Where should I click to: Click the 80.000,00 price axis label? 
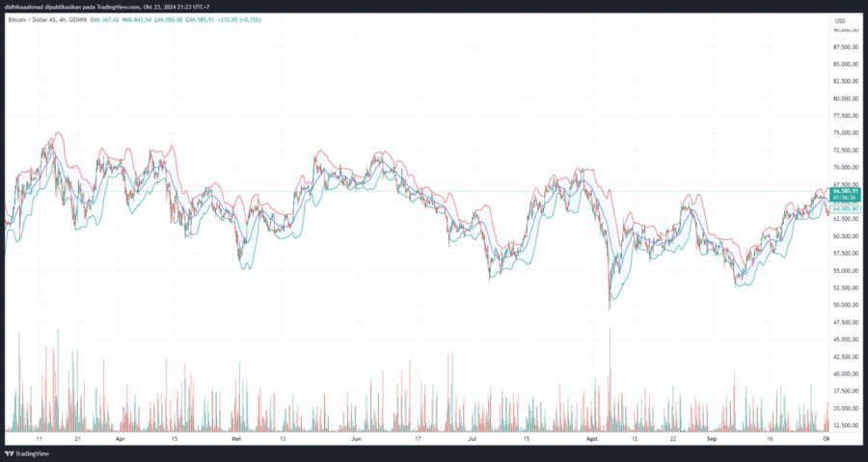[x=846, y=98]
